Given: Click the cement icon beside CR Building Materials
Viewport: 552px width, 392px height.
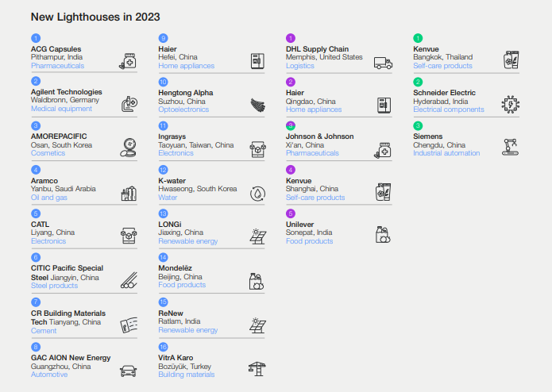Looking at the screenshot, I should (x=129, y=325).
